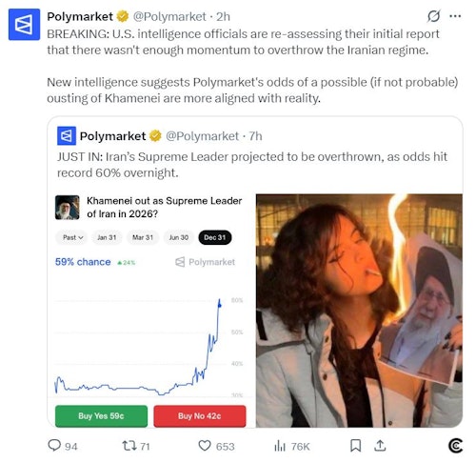Click the quoted tweet's Polymarket avatar
The image size is (476, 463).
pyautogui.click(x=67, y=136)
